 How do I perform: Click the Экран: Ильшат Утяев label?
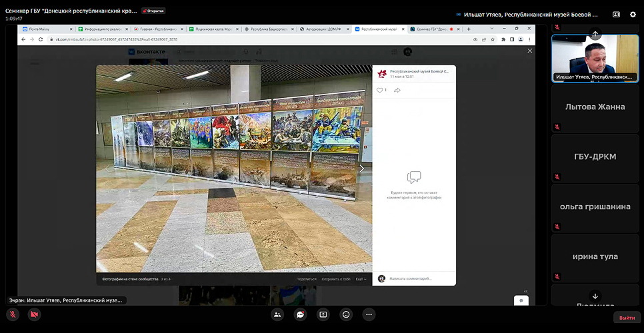click(66, 300)
